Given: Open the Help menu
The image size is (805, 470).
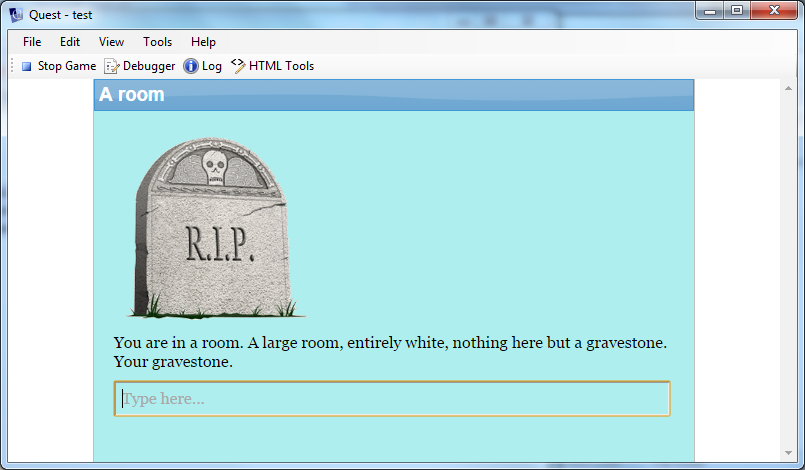Looking at the screenshot, I should (203, 42).
